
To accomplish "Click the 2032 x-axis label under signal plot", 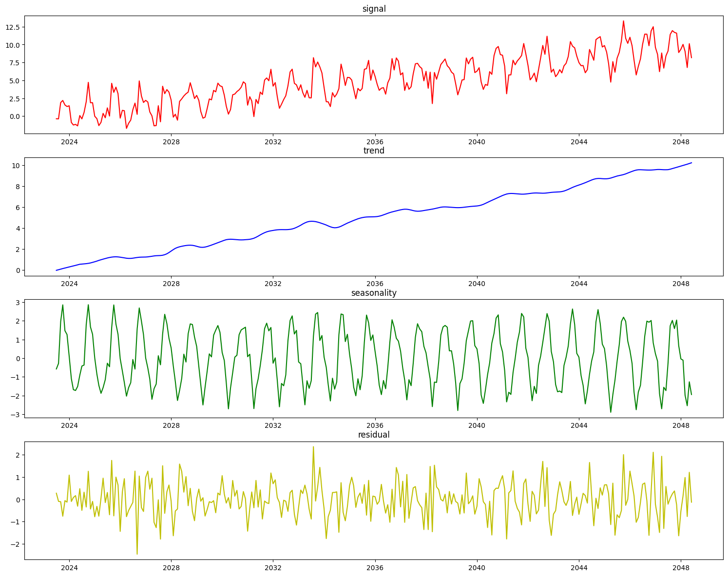I will [x=273, y=141].
